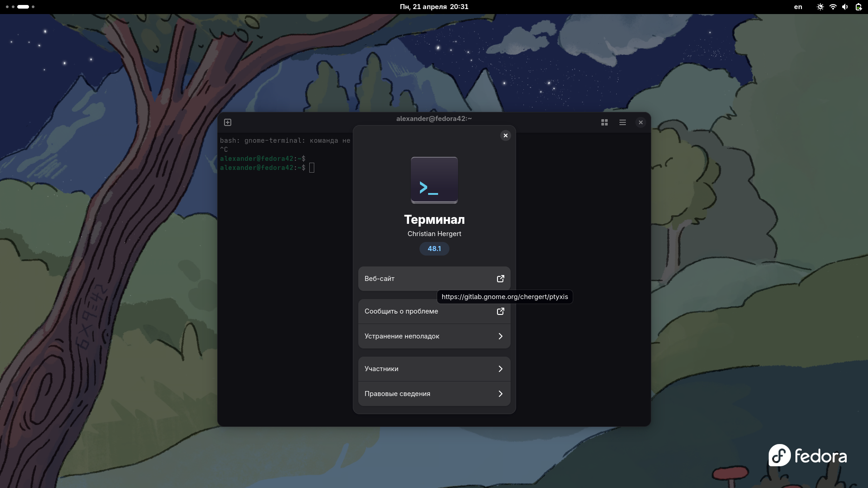The width and height of the screenshot is (868, 488).
Task: Click the Wi-Fi status icon
Action: tap(833, 7)
